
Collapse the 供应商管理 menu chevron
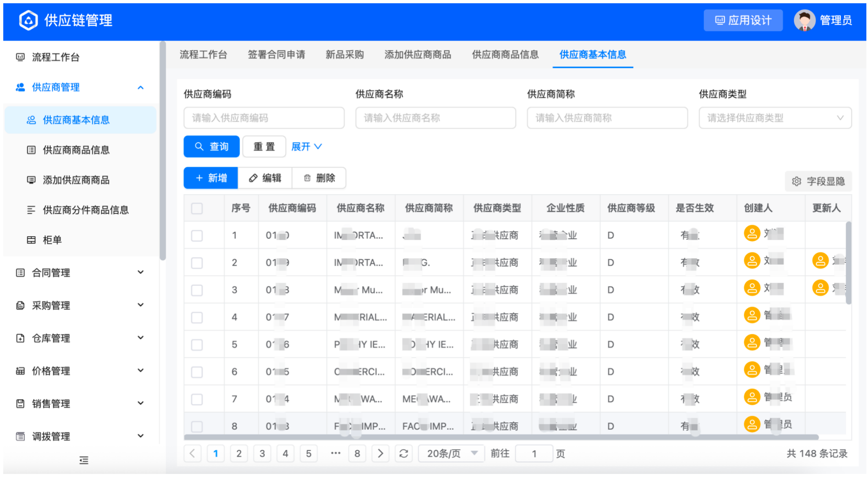pos(141,88)
